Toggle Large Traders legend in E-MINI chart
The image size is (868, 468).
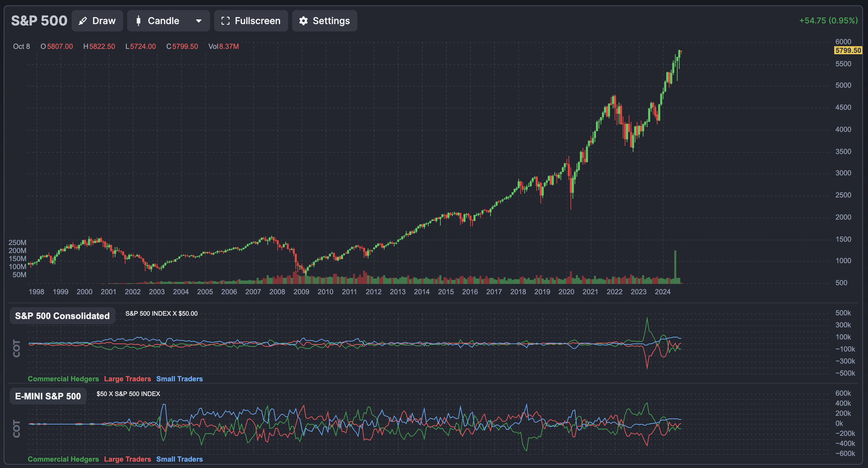[127, 459]
